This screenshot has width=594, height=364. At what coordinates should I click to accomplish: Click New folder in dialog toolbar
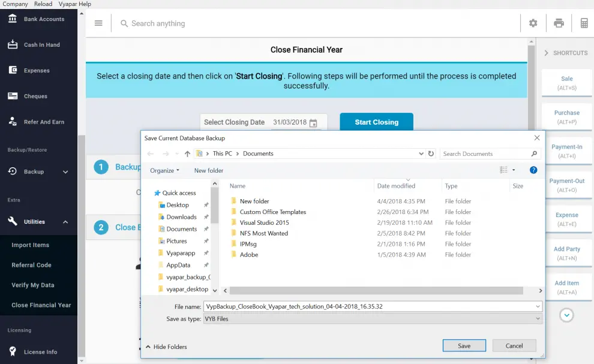[209, 170]
